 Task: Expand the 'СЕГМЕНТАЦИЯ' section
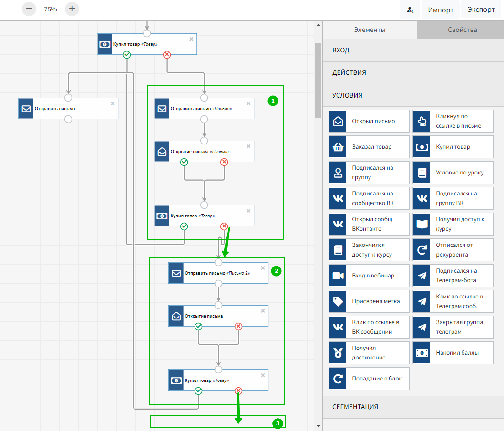(413, 407)
